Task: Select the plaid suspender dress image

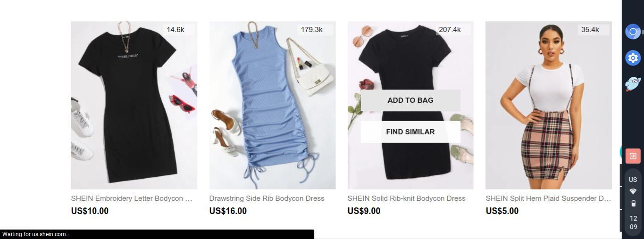Action: click(549, 105)
